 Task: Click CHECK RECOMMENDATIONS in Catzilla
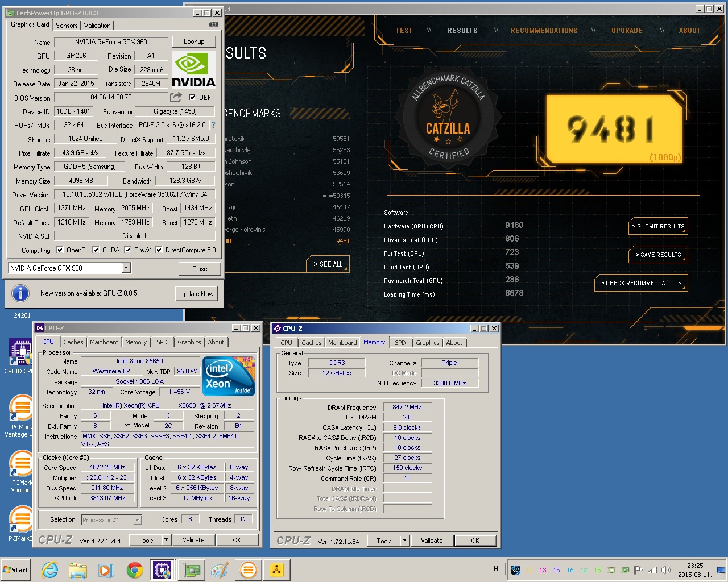pyautogui.click(x=641, y=283)
